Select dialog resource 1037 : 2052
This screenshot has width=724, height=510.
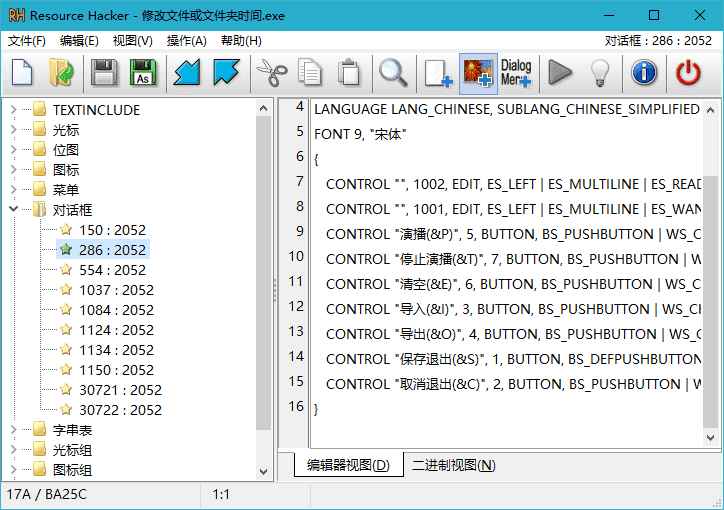[x=116, y=290]
